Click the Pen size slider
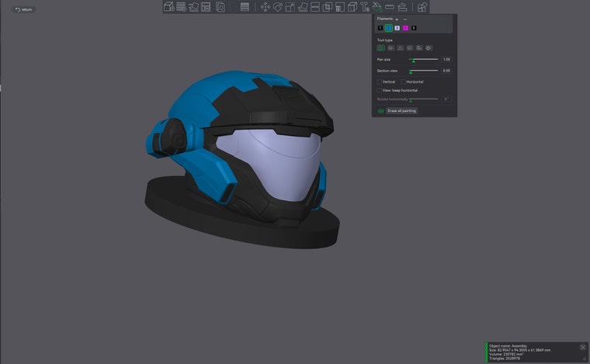 [424, 60]
